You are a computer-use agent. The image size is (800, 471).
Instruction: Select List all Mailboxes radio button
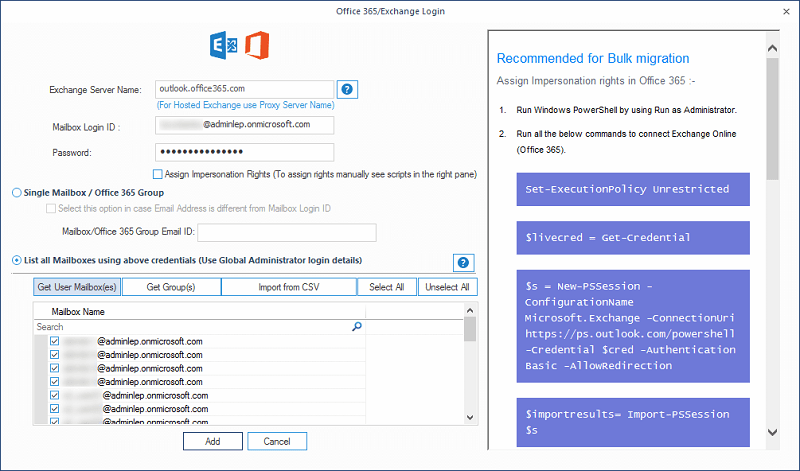16,260
